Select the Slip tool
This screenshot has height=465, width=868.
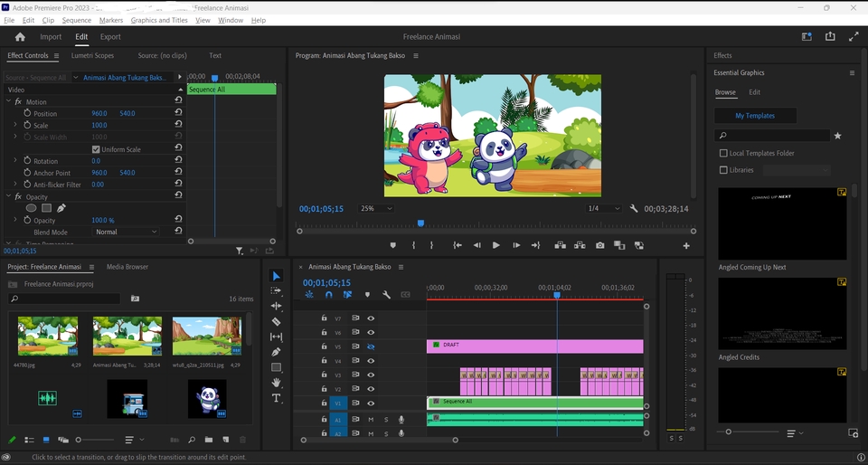(x=276, y=337)
